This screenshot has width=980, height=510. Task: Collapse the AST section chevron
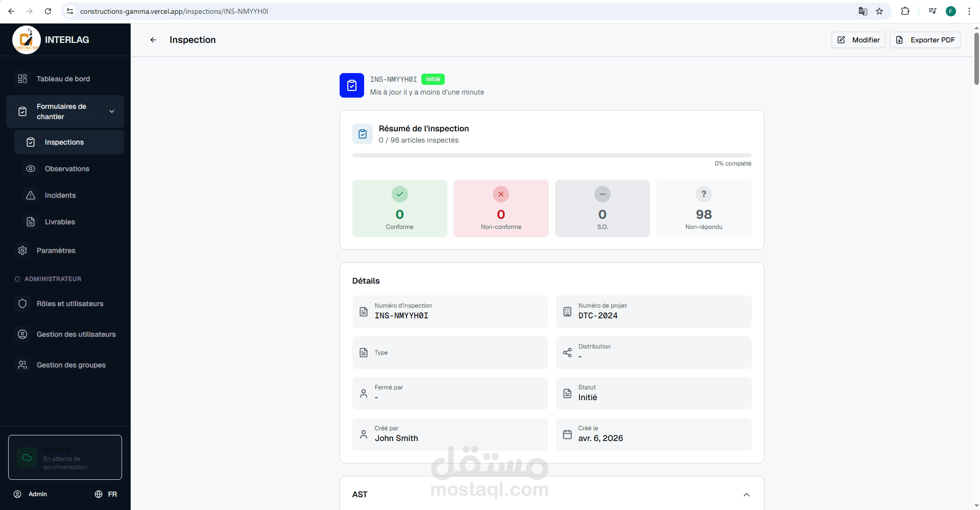click(x=747, y=495)
